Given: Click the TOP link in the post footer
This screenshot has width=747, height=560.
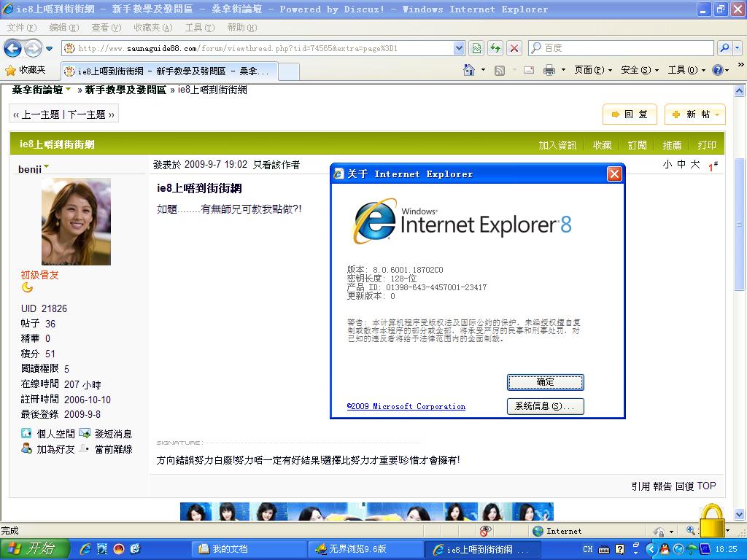Looking at the screenshot, I should 706,486.
